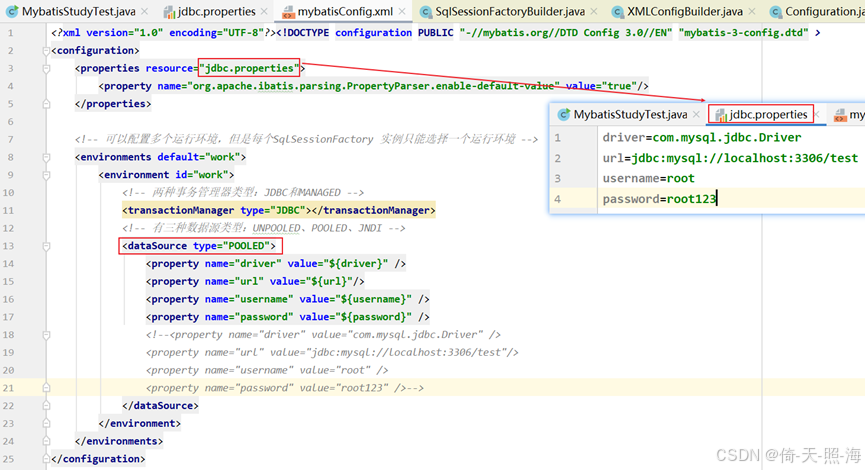Viewport: 865px width, 470px height.
Task: Click the commented value="root123" line 21
Action: (x=285, y=388)
